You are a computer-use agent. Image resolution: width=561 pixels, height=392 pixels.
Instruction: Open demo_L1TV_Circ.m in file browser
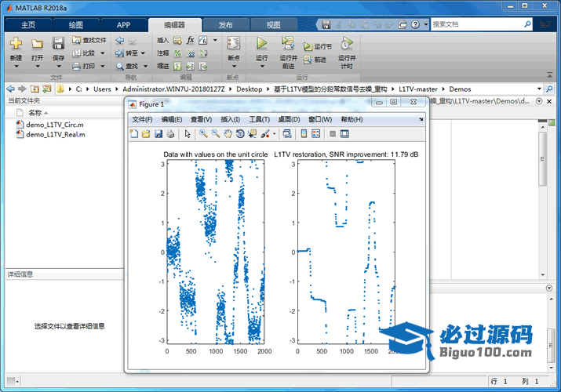pos(55,125)
